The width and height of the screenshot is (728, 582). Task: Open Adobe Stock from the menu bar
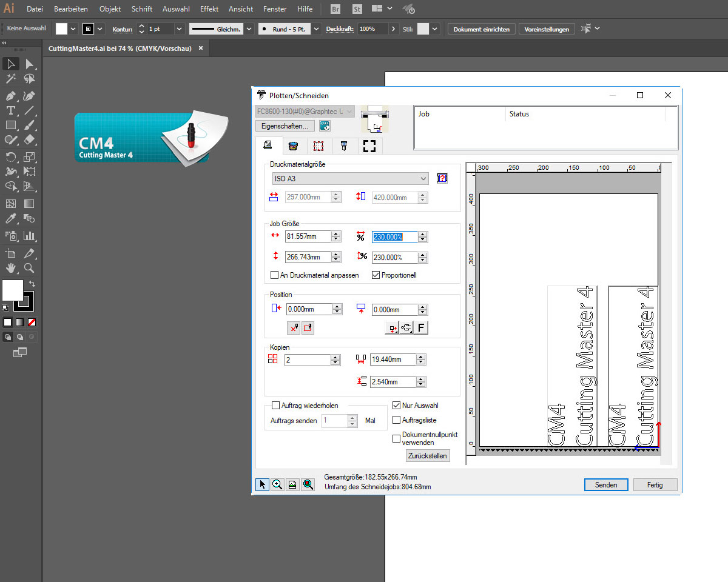pyautogui.click(x=357, y=9)
